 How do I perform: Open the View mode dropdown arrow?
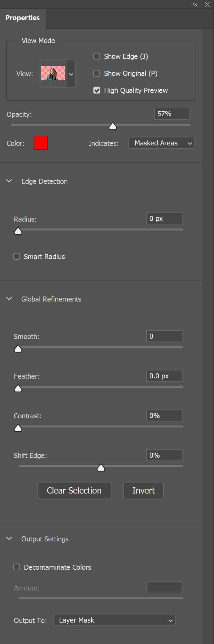tap(71, 74)
